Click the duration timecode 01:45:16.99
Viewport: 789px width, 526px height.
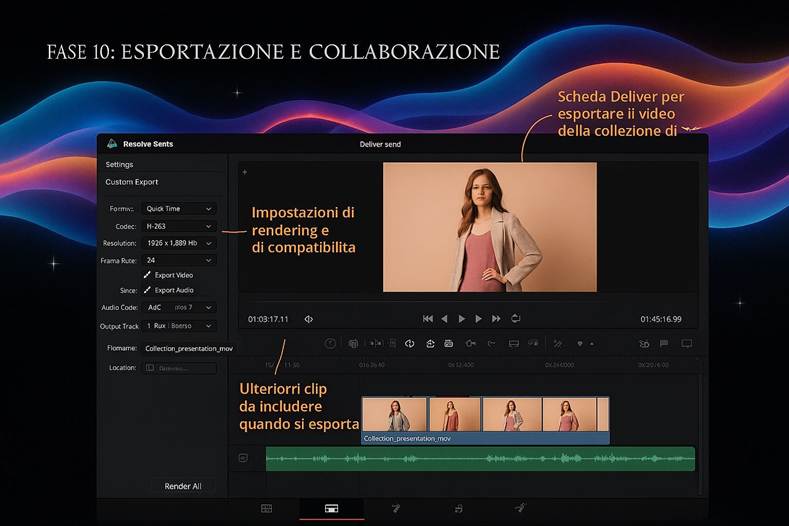click(661, 319)
